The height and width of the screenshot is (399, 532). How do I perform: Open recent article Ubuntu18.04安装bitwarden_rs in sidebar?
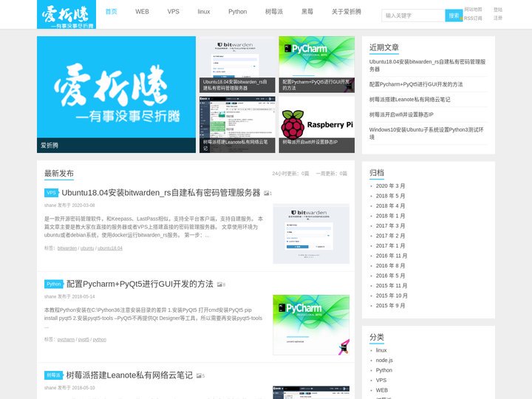pos(428,65)
